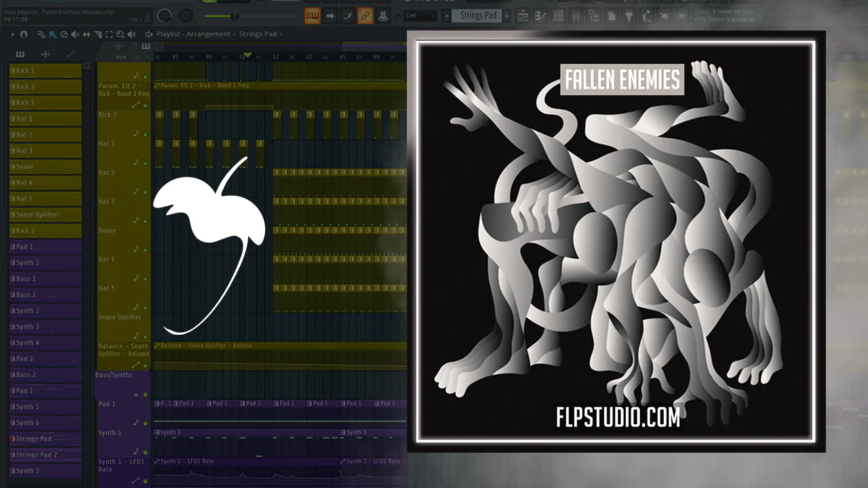Viewport: 868px width, 488px height.
Task: Click the playlist left scroll arrow button
Action: pyautogui.click(x=158, y=46)
